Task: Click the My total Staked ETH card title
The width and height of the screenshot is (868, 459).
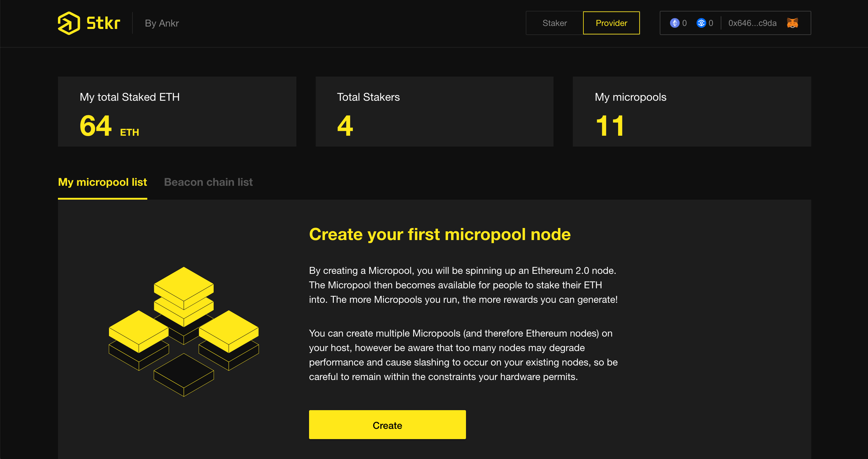Action: pyautogui.click(x=130, y=97)
